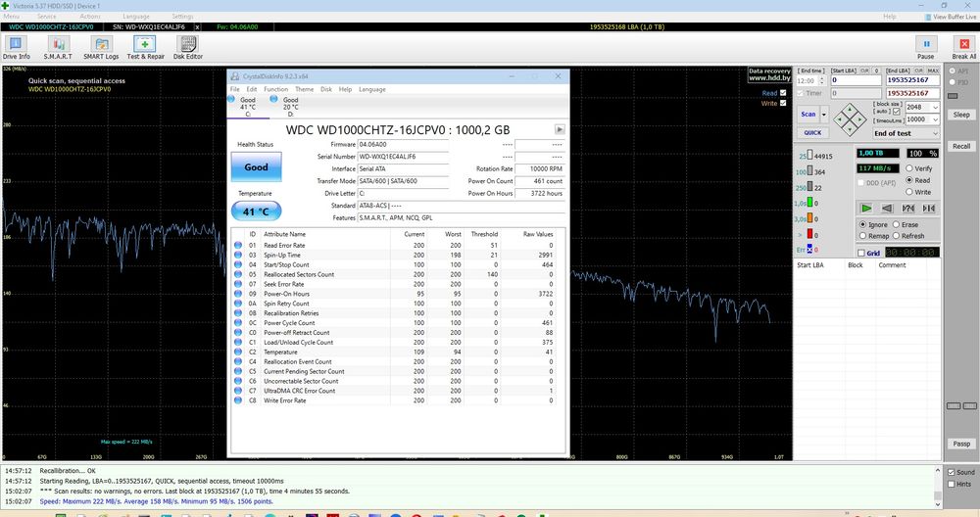Click the diamond navigation pad right arrow
Image resolution: width=980 pixels, height=517 pixels.
coord(860,119)
